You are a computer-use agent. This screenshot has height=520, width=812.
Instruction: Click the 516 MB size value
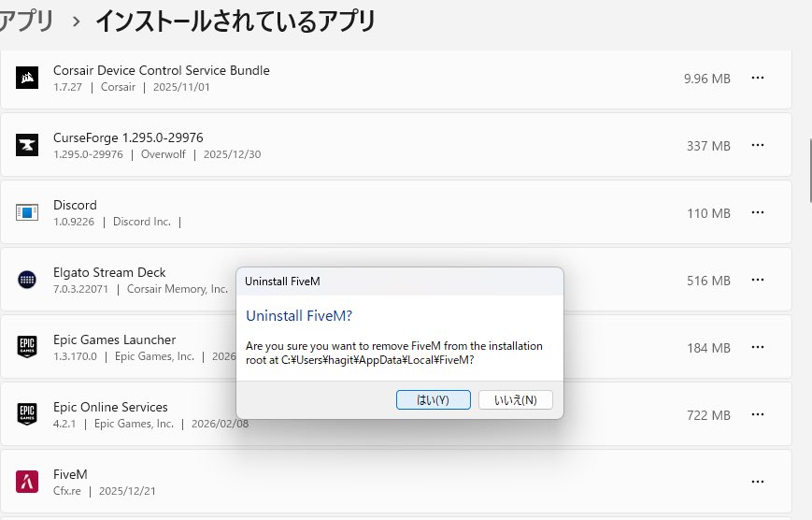[x=708, y=281]
